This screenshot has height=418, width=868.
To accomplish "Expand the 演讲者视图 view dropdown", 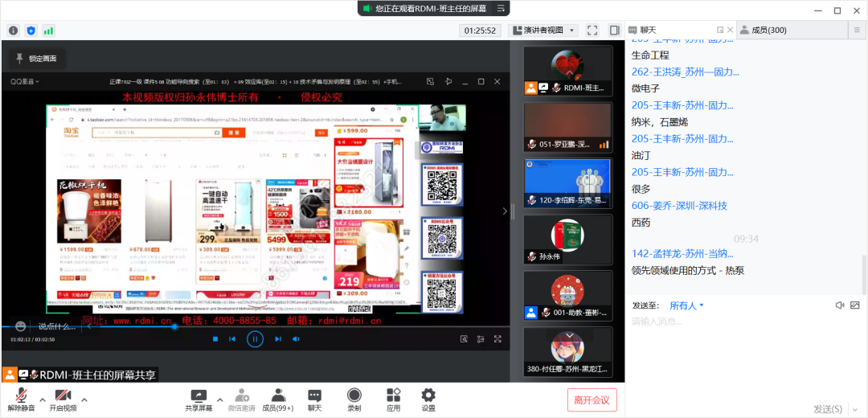I will point(545,31).
